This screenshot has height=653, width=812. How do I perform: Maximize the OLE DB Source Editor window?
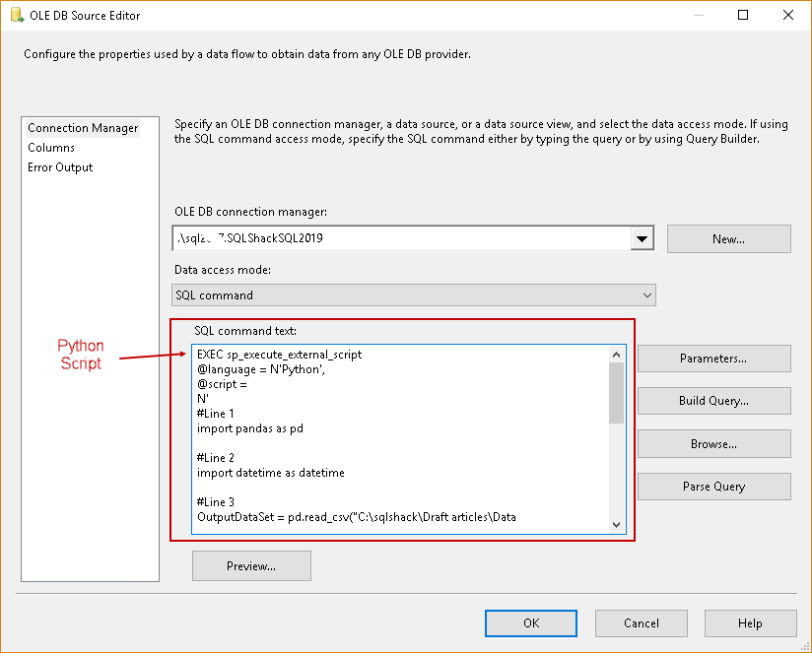tap(743, 15)
